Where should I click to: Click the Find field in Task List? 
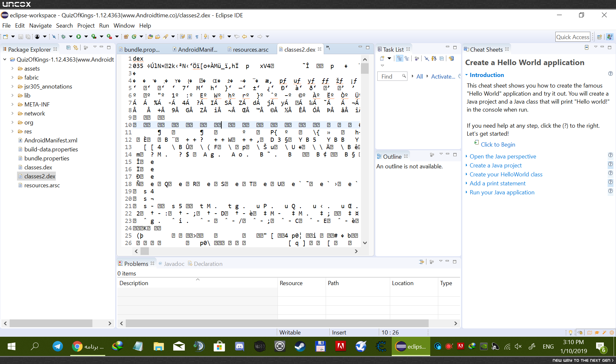pos(393,76)
